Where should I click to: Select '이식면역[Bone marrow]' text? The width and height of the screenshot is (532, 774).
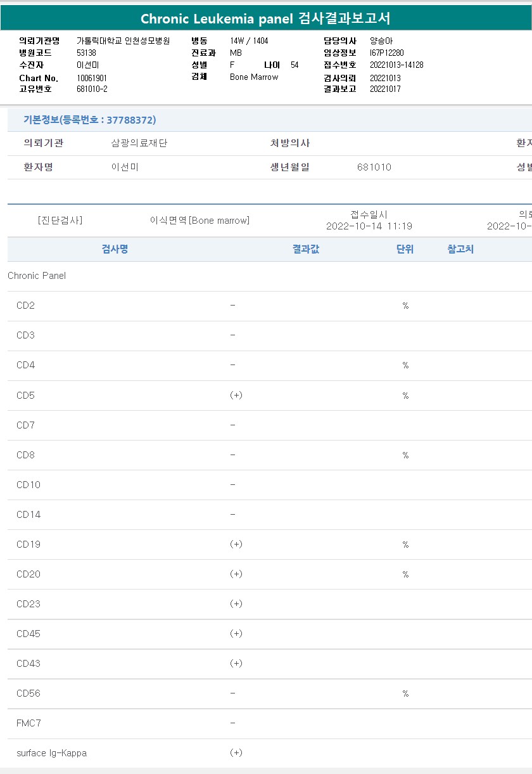(199, 221)
